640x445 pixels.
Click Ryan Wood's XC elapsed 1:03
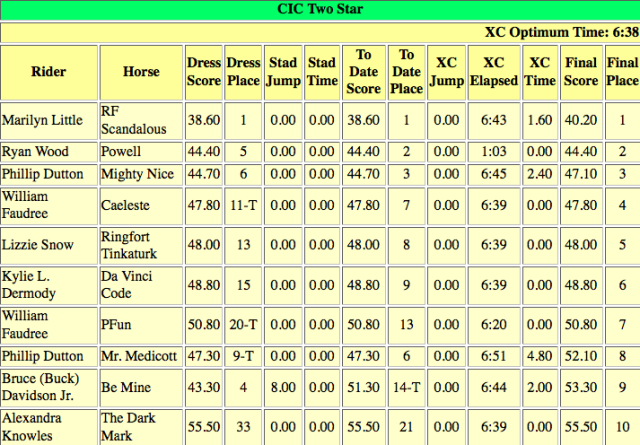point(494,152)
